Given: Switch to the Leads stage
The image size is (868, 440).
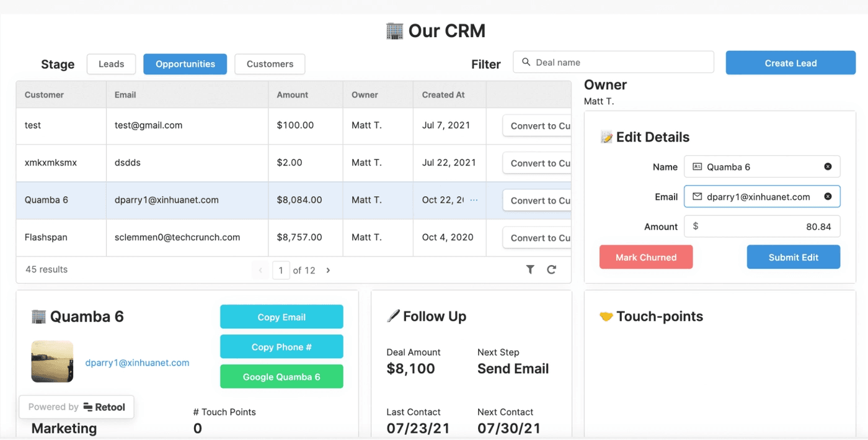Looking at the screenshot, I should pos(111,64).
